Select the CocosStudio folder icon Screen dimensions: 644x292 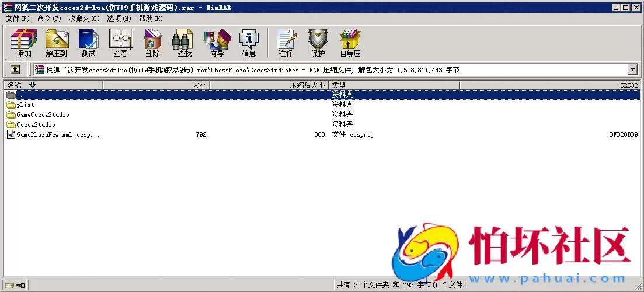(x=11, y=124)
